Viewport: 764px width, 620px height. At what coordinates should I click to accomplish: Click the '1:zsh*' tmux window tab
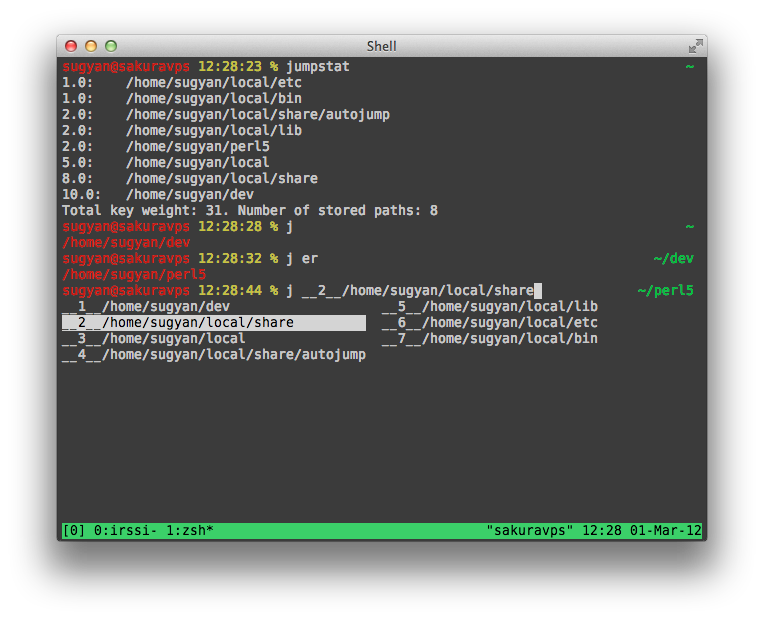pyautogui.click(x=190, y=530)
